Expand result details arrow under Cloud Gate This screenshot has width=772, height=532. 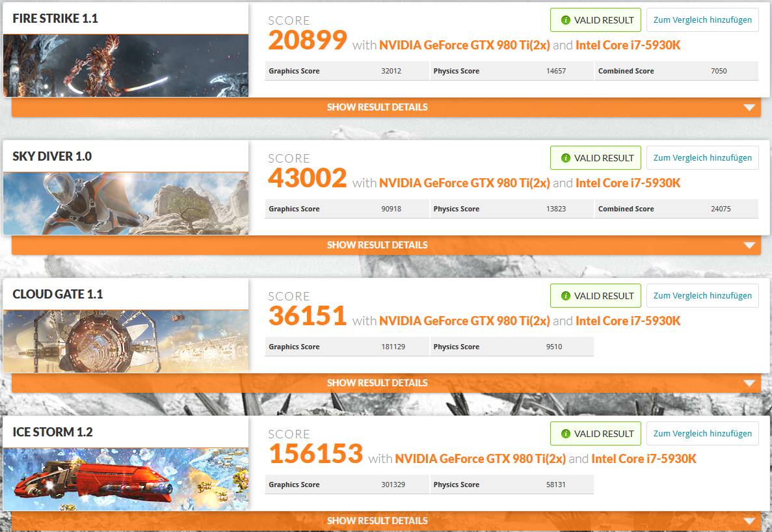pyautogui.click(x=749, y=383)
